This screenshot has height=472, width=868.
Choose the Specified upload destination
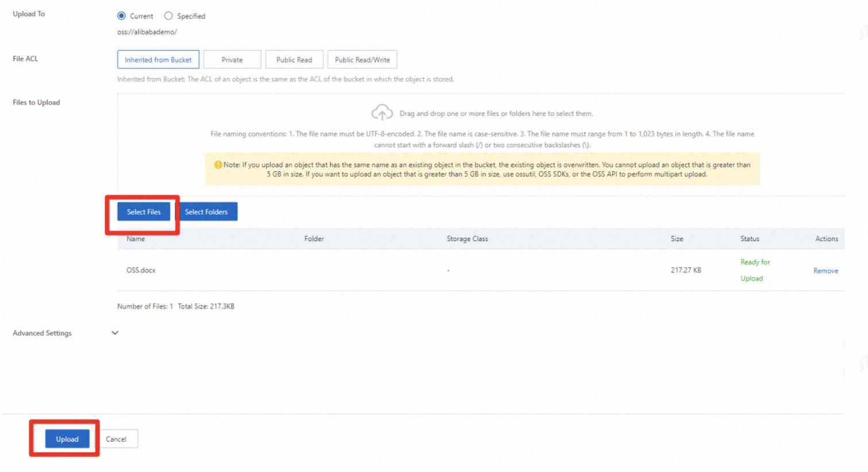168,16
